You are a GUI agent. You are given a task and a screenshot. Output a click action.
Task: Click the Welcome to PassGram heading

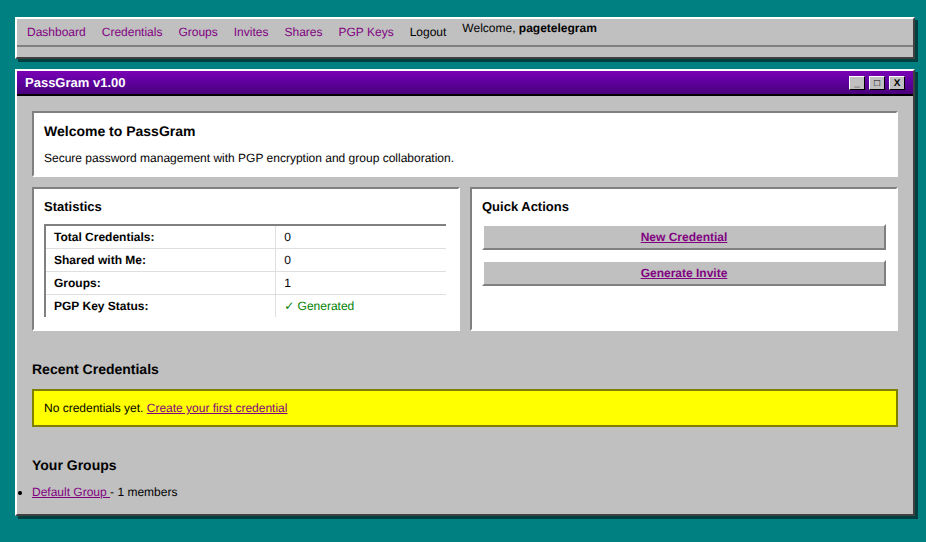(120, 131)
